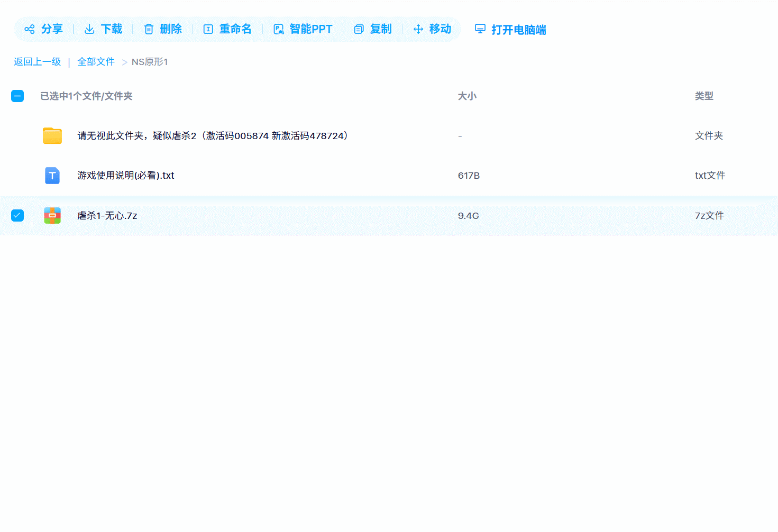Click the 分享 share icon

[29, 29]
